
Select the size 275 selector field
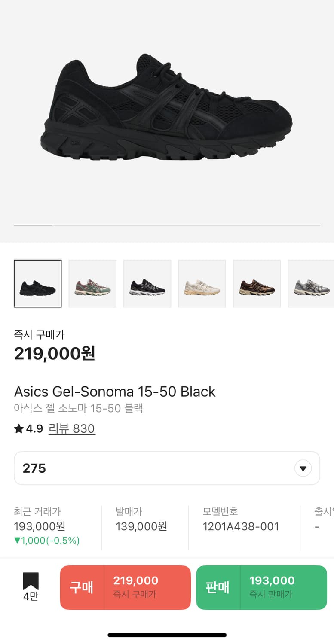pyautogui.click(x=167, y=468)
